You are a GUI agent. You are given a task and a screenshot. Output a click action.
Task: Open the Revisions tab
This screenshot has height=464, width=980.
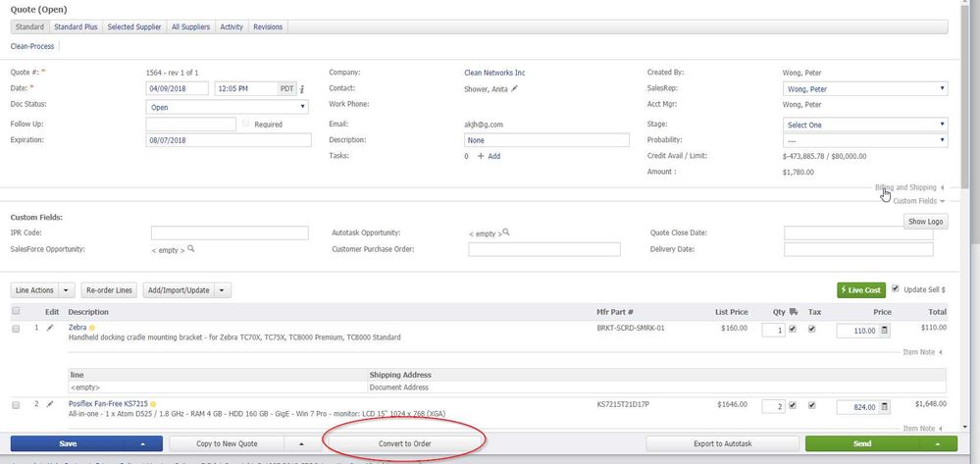pos(268,26)
